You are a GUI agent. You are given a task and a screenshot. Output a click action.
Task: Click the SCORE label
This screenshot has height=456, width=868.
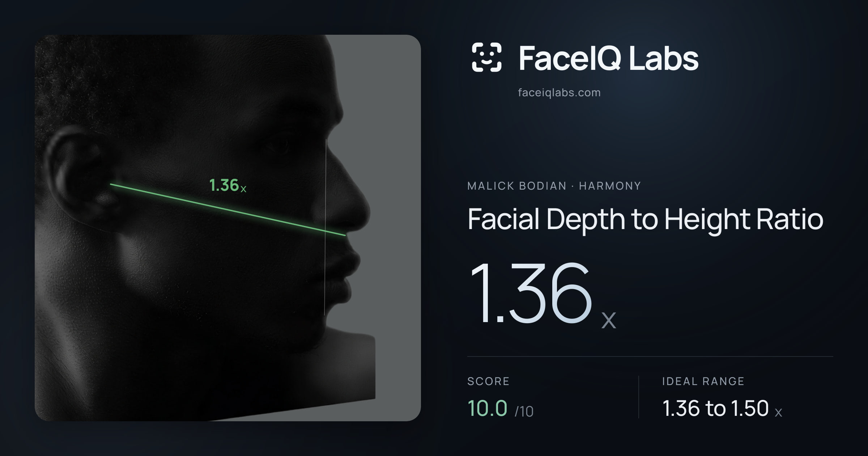(x=488, y=381)
